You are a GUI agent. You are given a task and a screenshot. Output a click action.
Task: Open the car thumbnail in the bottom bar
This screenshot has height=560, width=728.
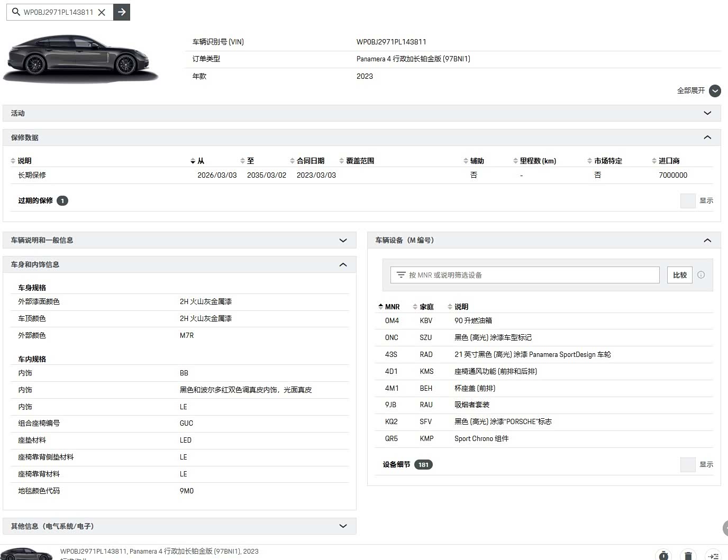pyautogui.click(x=28, y=554)
